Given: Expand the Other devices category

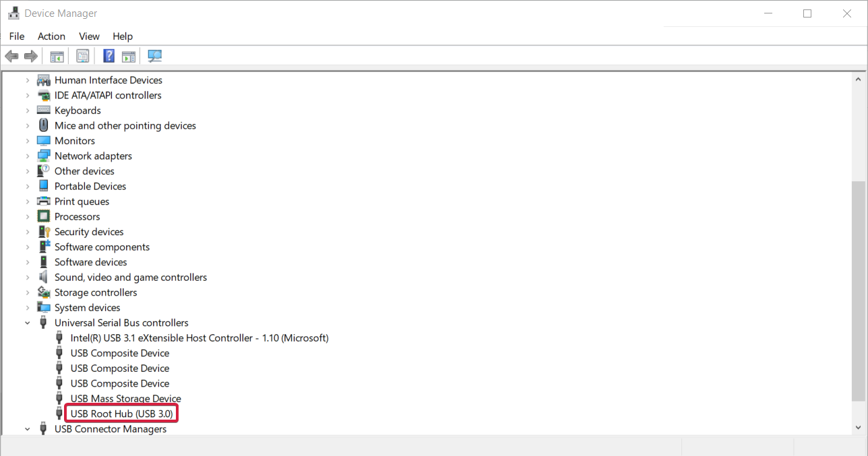Looking at the screenshot, I should point(28,171).
